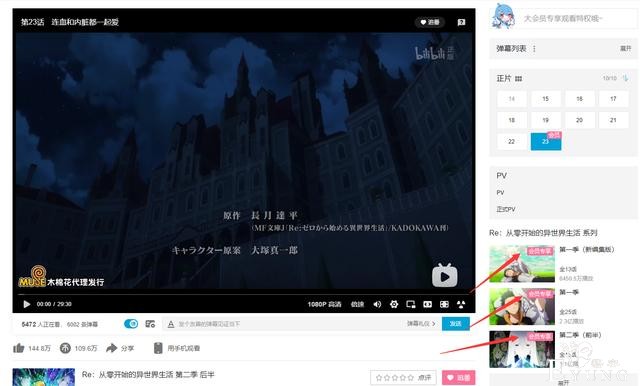This screenshot has width=640, height=386.
Task: Click the 分享 share arrow icon
Action: 111,348
